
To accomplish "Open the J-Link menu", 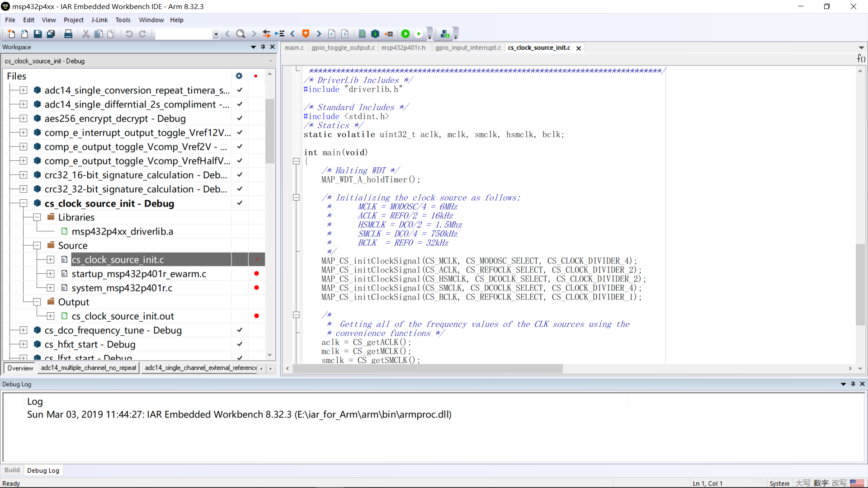I will pos(99,20).
